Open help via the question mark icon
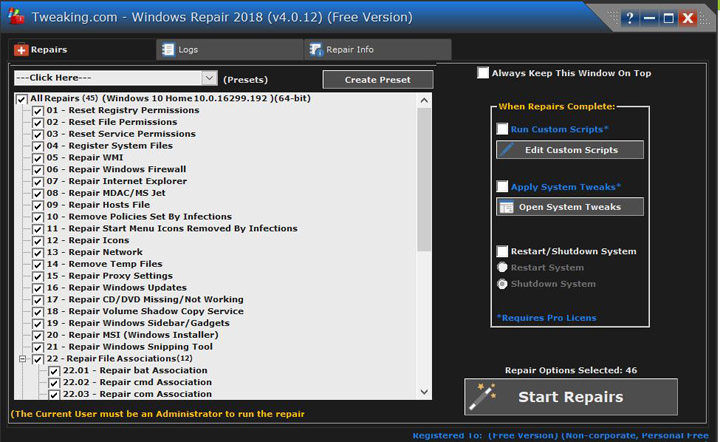The height and width of the screenshot is (442, 720). point(630,18)
